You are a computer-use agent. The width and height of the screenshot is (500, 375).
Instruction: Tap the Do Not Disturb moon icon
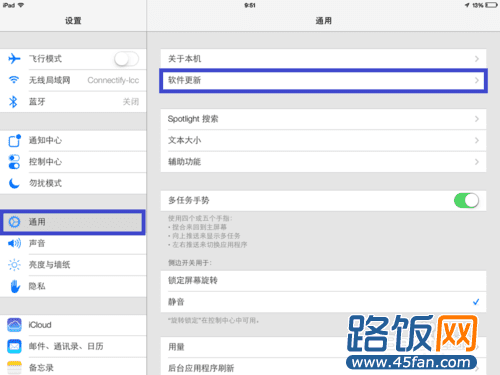(14, 183)
